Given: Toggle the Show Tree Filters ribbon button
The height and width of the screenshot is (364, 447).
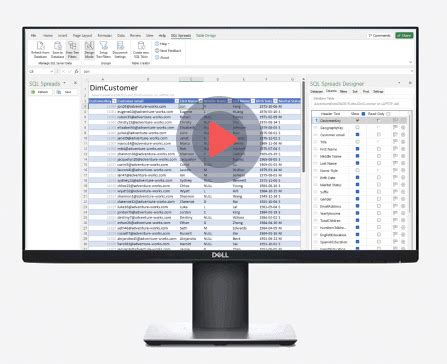Looking at the screenshot, I should point(72,50).
